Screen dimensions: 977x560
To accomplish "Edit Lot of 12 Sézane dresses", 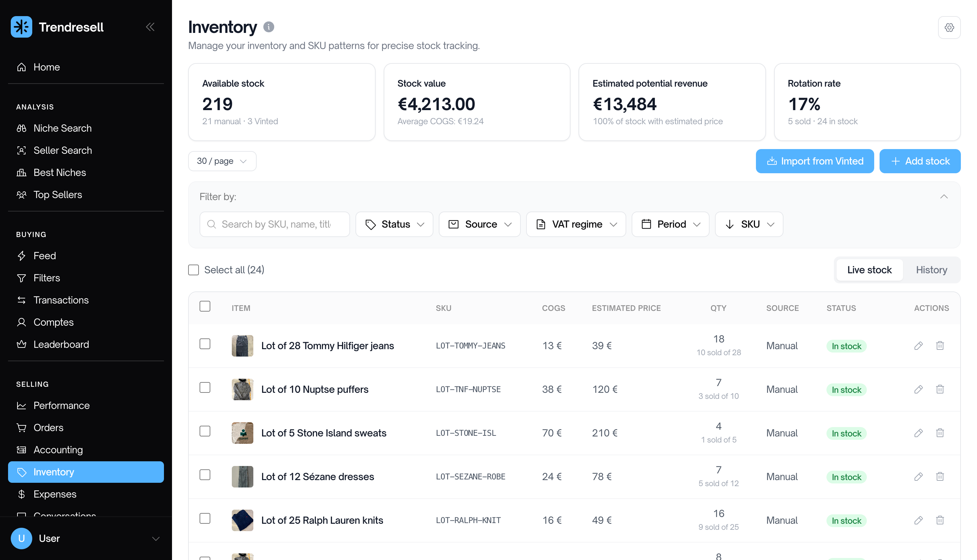I will (x=918, y=476).
